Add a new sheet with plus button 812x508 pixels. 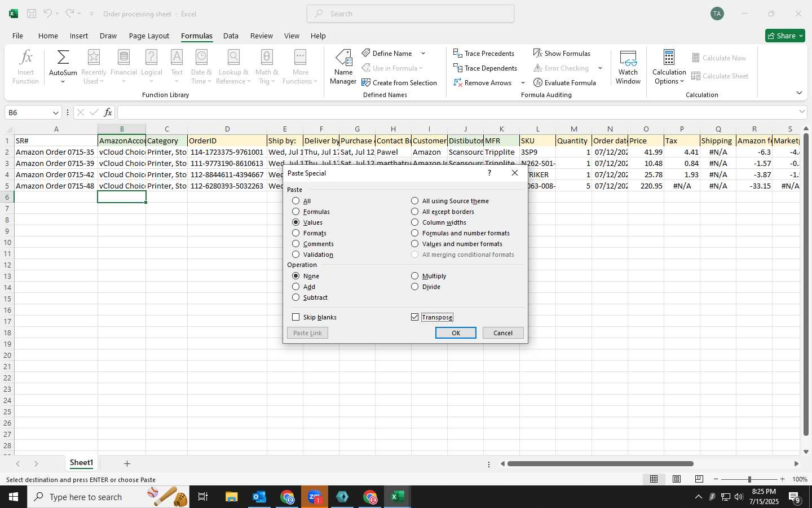coord(127,463)
